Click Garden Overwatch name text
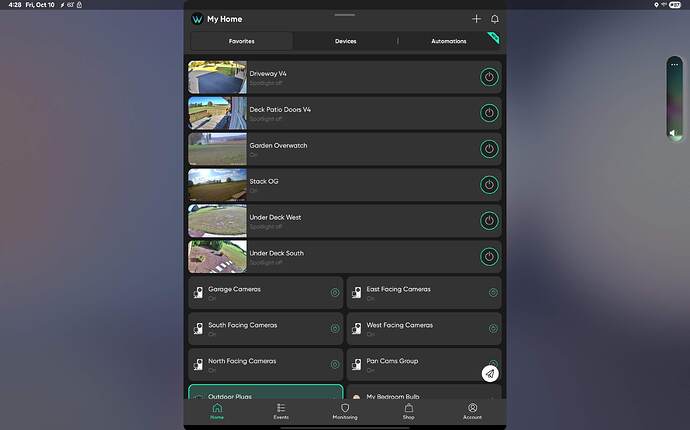The image size is (690, 430). 278,145
